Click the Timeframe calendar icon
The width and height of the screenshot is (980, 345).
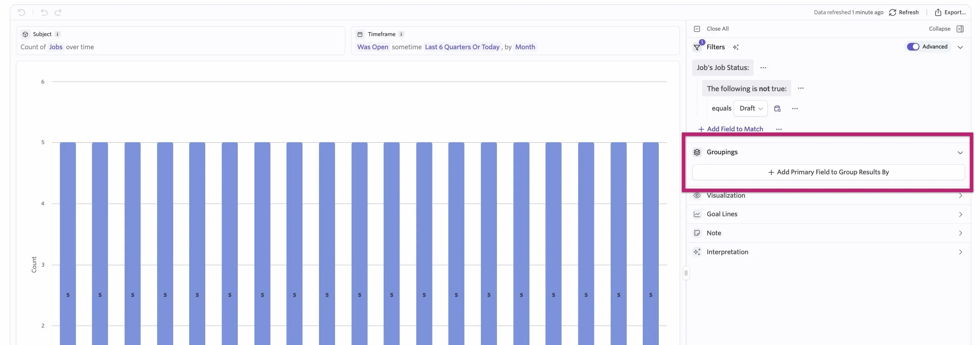[x=360, y=34]
